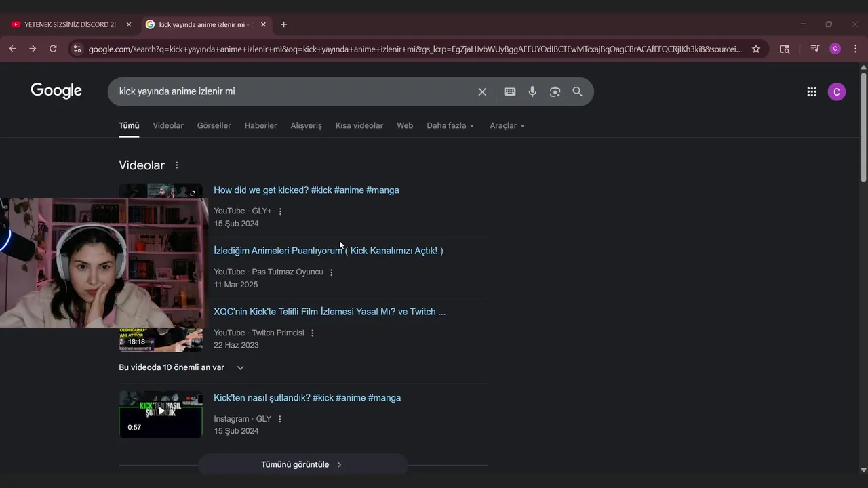Submit search with the magnifier icon

click(577, 91)
